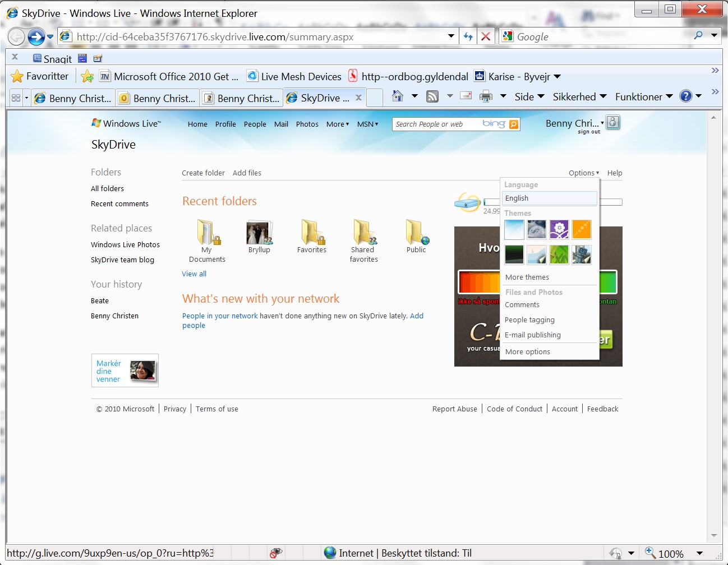Open the Bryllup photo folder thumbnail
Viewport: 728px width, 565px height.
pos(259,232)
